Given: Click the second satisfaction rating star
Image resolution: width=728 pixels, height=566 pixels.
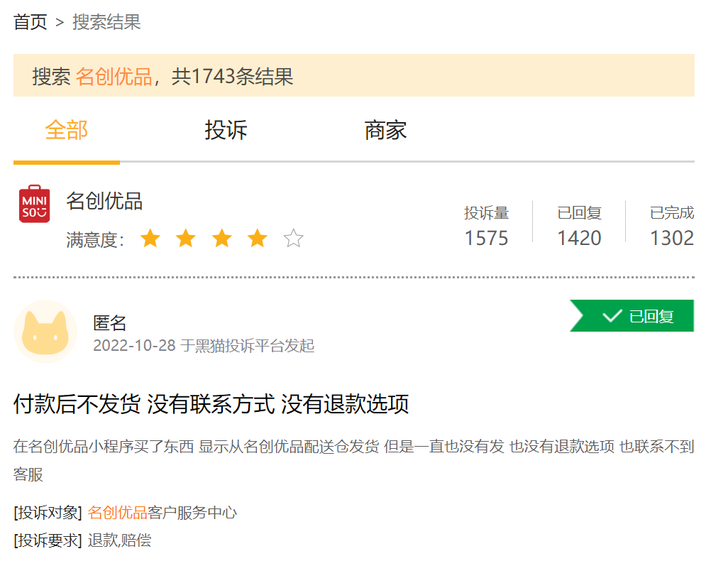Looking at the screenshot, I should [x=186, y=239].
